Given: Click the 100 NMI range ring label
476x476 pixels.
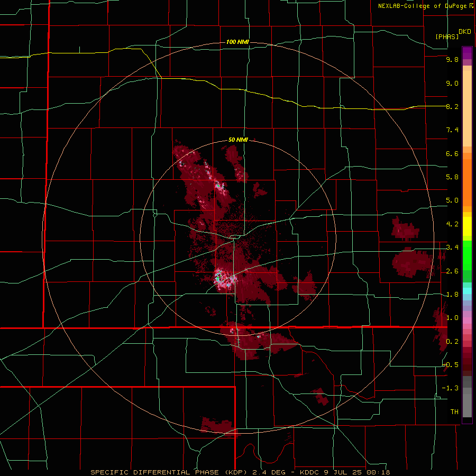Looking at the screenshot, I should point(237,42).
